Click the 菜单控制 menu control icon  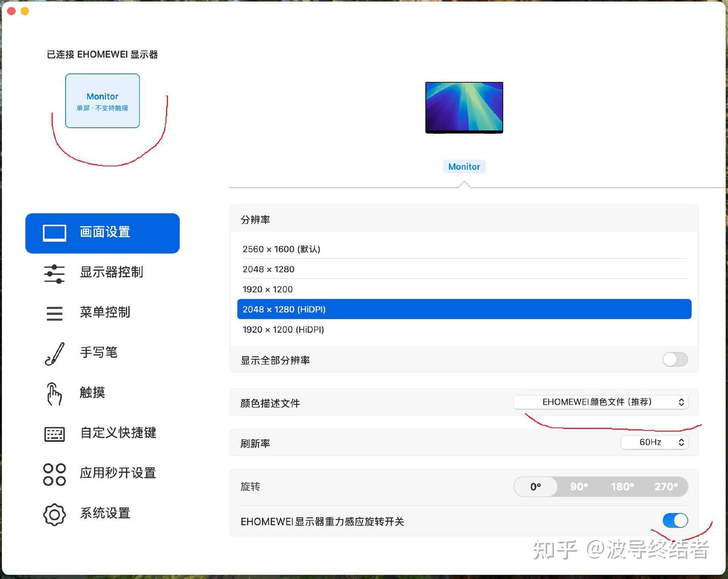(54, 313)
